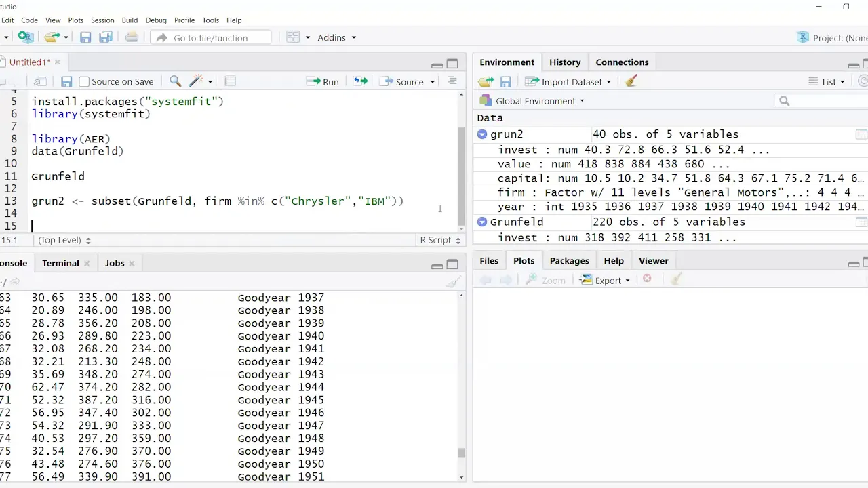Screen dimensions: 868x488
Task: Open the Code menu
Action: click(29, 20)
